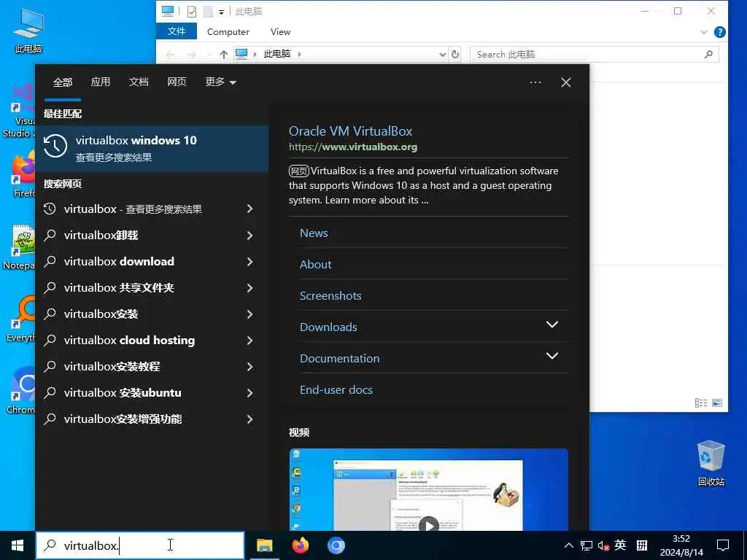Open address bar history dropdown in Explorer
This screenshot has width=747, height=560.
pyautogui.click(x=443, y=54)
